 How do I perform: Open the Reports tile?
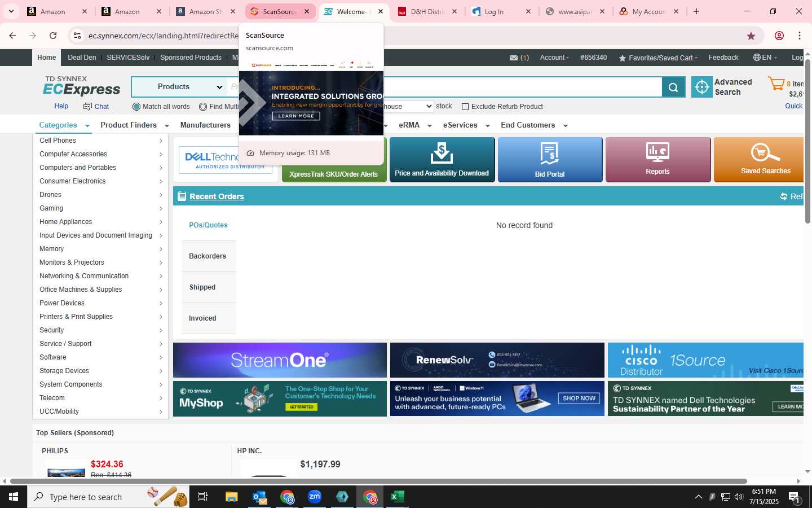(x=657, y=160)
